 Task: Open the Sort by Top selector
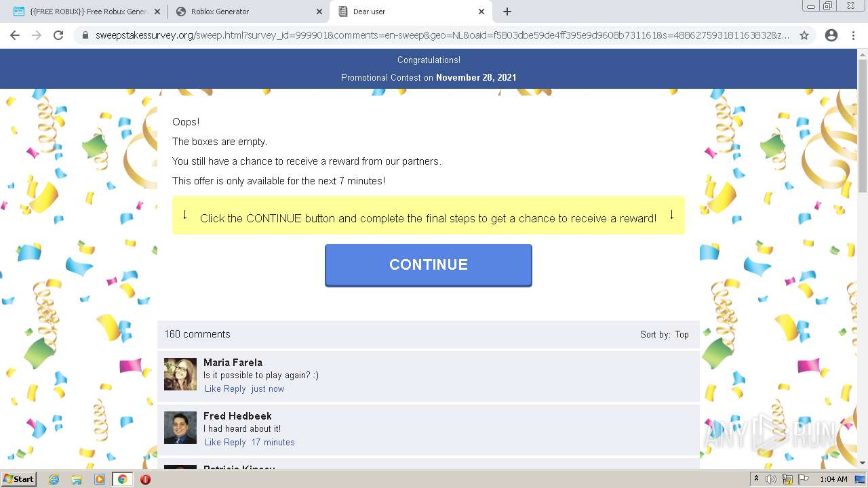pyautogui.click(x=664, y=334)
